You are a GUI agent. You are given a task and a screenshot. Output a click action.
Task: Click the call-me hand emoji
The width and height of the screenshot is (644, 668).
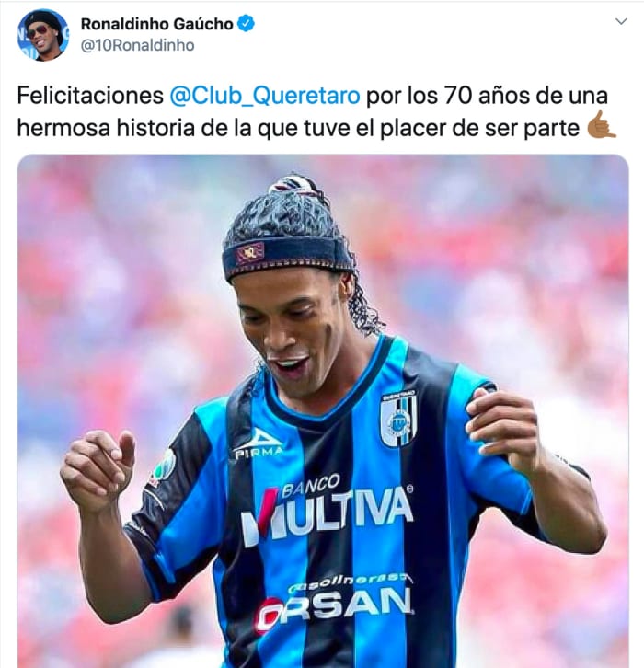[x=602, y=125]
